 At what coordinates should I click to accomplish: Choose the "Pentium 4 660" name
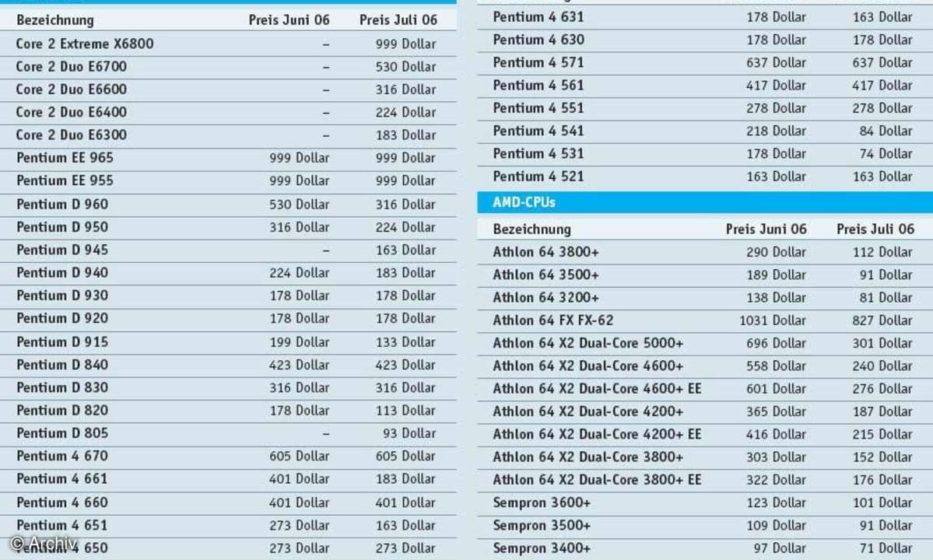(62, 502)
